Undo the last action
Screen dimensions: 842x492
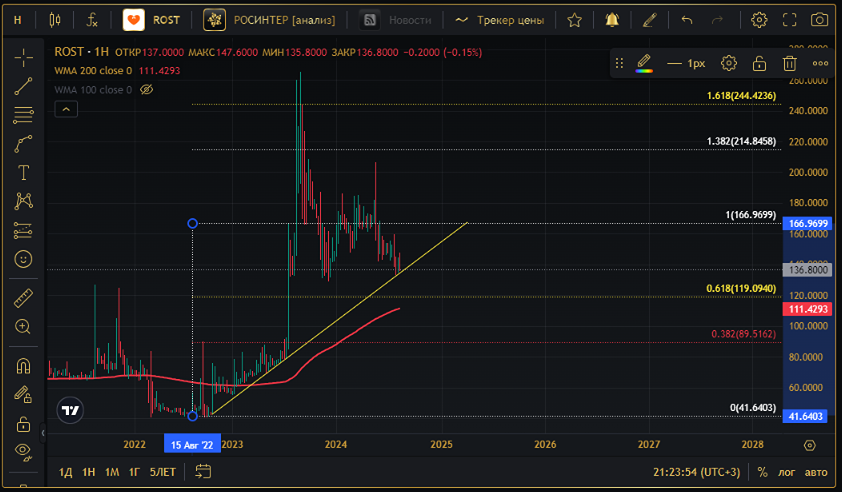pos(687,20)
